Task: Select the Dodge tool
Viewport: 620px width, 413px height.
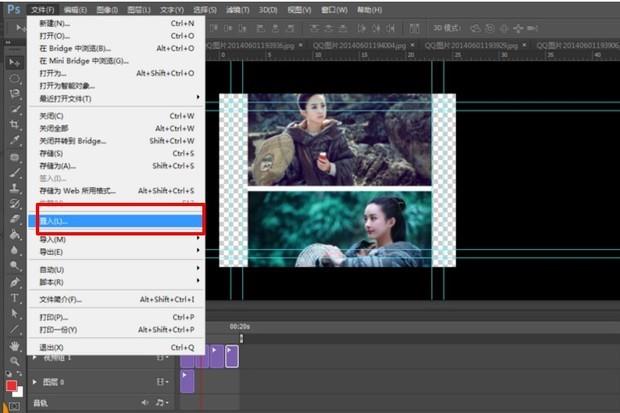Action: 14,265
